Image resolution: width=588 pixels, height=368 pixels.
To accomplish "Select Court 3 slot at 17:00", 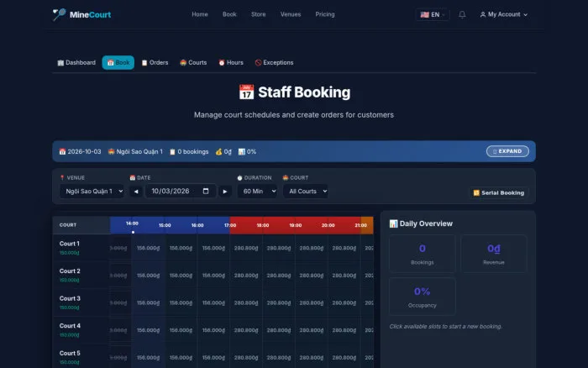I will 246,302.
